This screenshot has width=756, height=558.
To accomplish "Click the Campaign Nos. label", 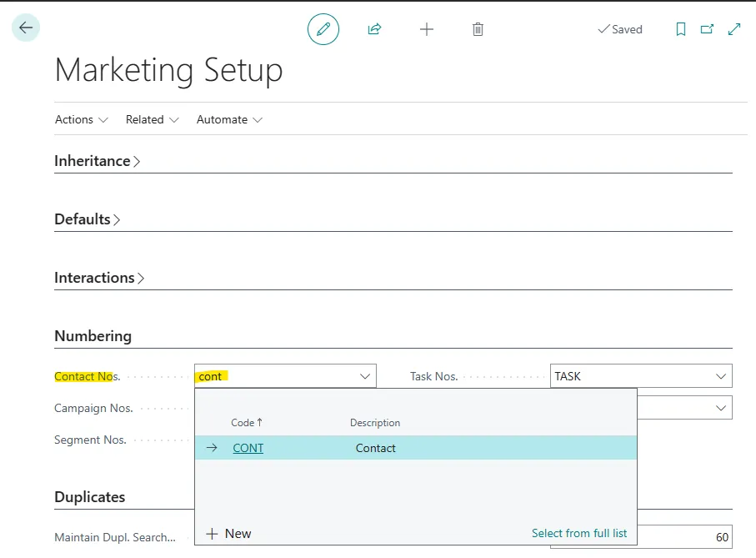I will point(93,408).
